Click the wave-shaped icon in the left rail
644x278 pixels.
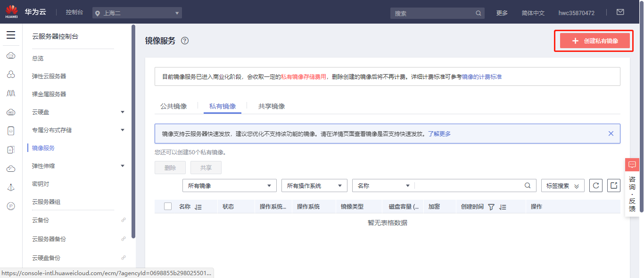[11, 93]
